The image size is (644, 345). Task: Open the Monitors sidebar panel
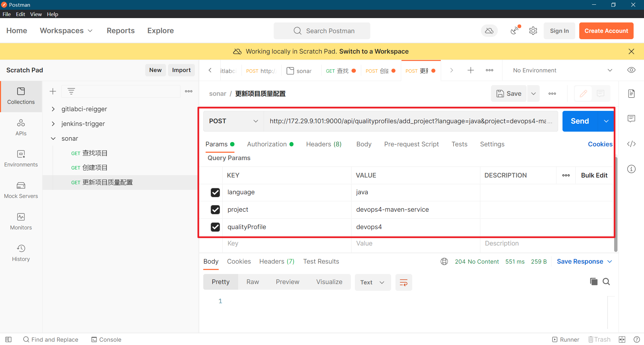[x=21, y=222]
